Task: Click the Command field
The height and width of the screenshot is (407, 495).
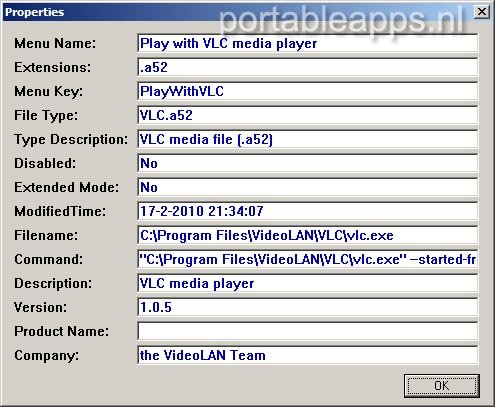Action: [308, 259]
